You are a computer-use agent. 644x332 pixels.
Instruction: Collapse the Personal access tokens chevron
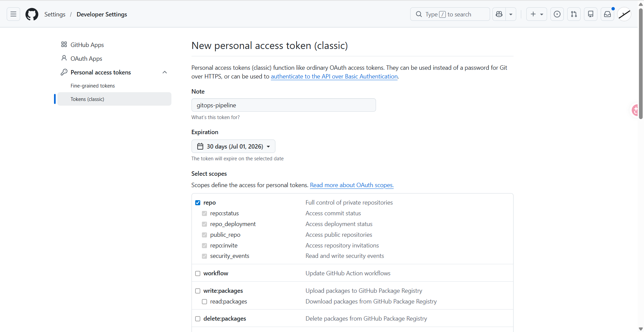click(165, 72)
